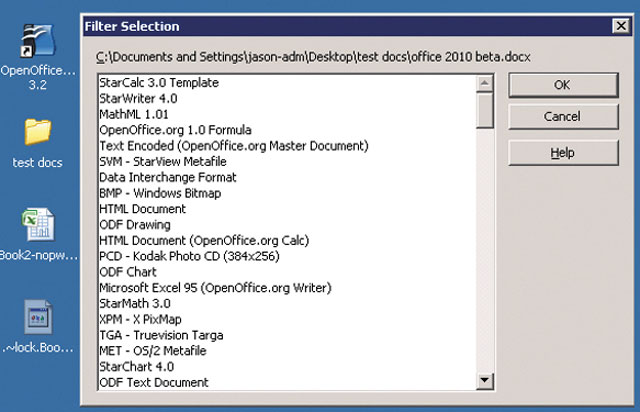The height and width of the screenshot is (412, 640).
Task: Close the Filter Selection dialog with X
Action: [x=621, y=26]
